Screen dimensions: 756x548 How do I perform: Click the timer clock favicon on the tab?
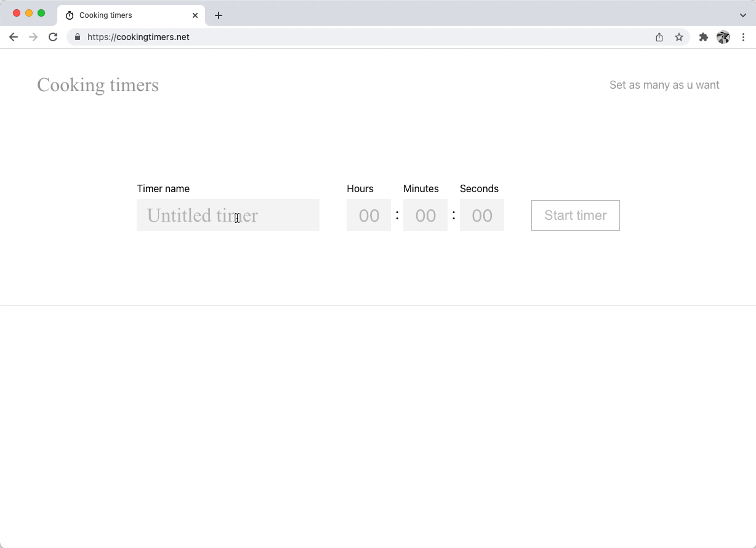pos(70,15)
